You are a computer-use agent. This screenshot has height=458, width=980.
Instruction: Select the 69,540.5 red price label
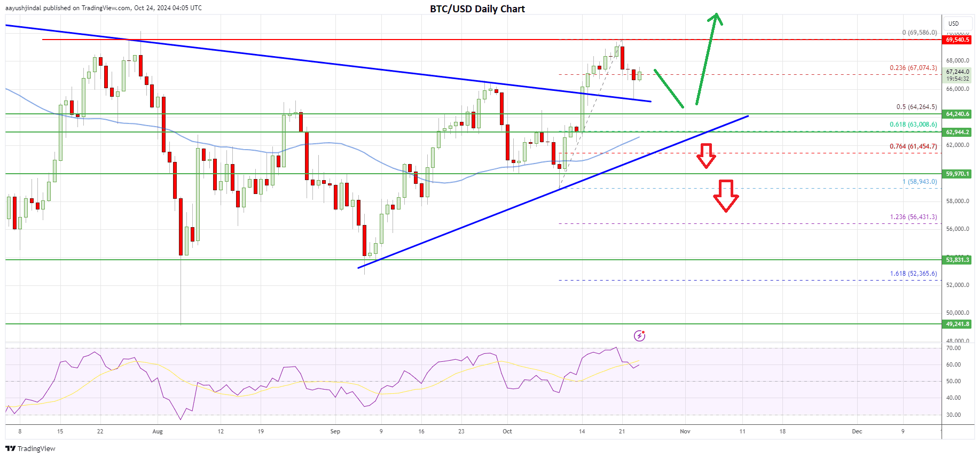coord(958,40)
